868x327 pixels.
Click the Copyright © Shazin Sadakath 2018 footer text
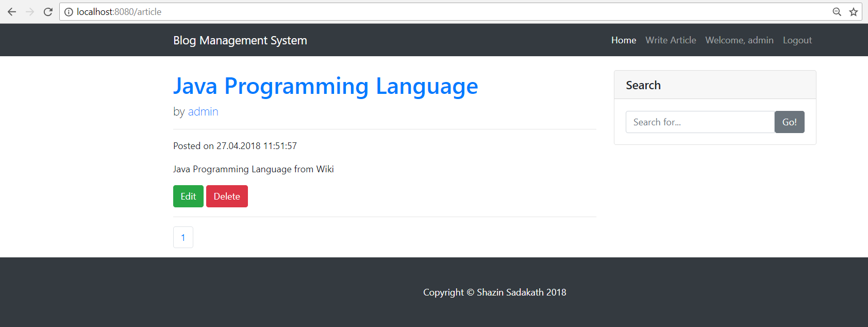click(x=495, y=292)
